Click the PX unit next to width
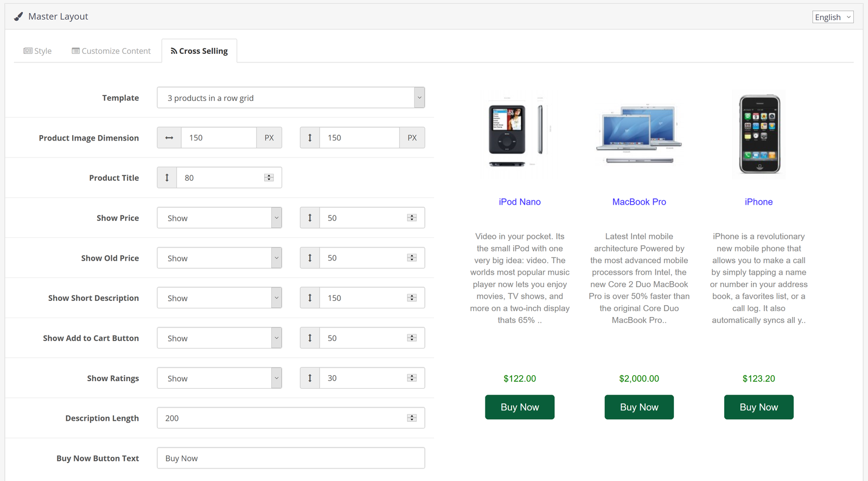868x481 pixels. click(269, 138)
